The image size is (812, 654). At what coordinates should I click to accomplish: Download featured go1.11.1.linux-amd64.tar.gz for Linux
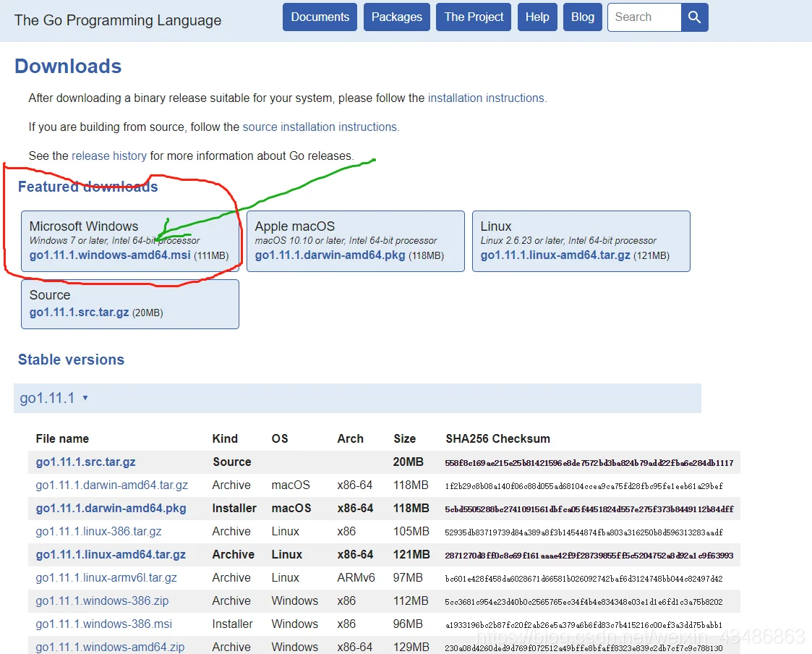pyautogui.click(x=555, y=255)
